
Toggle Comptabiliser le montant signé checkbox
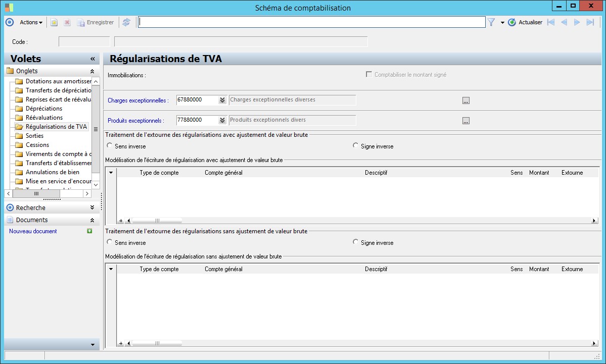(369, 75)
